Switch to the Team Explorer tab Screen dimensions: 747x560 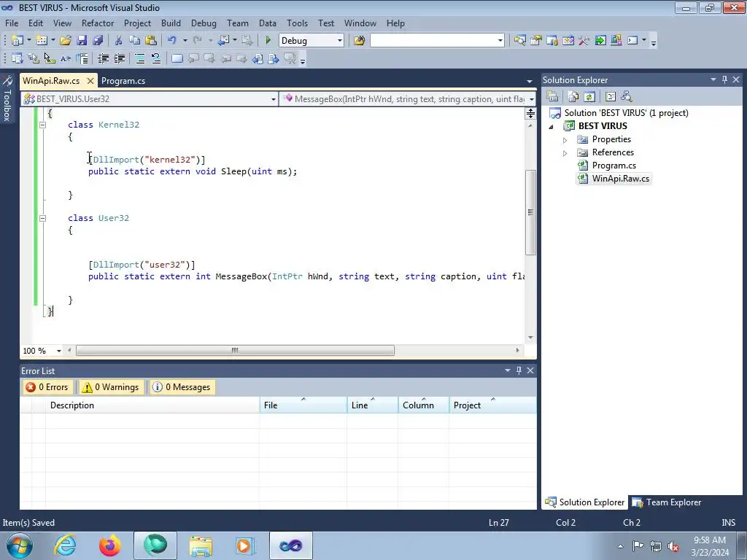(667, 502)
